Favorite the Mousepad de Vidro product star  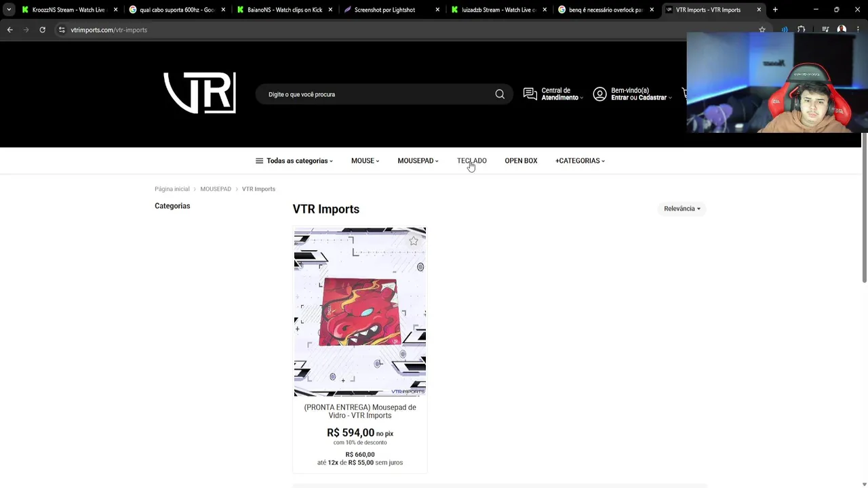[414, 241]
